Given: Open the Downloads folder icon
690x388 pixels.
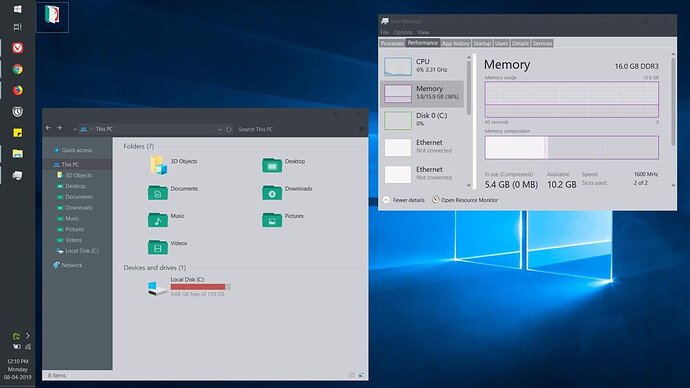Looking at the screenshot, I should [272, 192].
